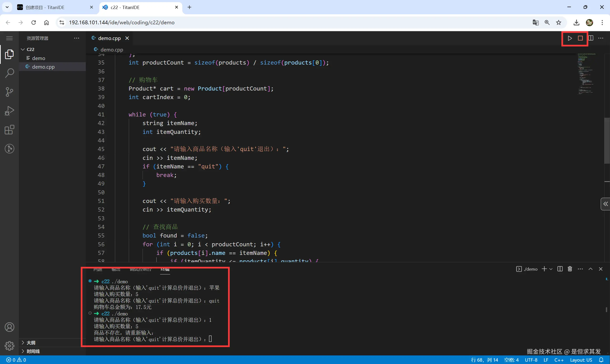
Task: Toggle the hamburger menu in activity bar
Action: point(9,38)
